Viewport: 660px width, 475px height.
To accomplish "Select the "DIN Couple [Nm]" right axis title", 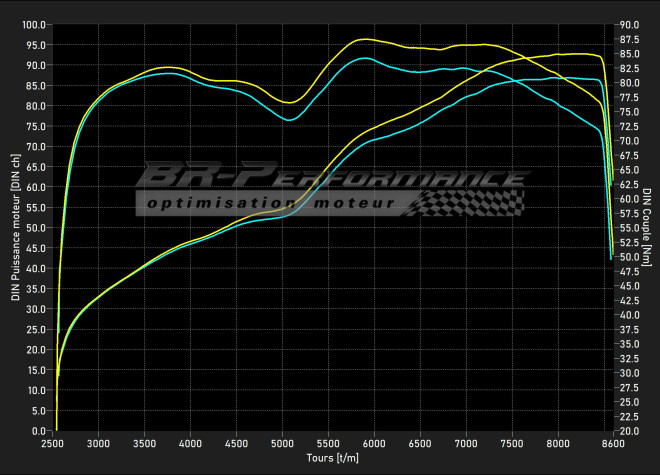I will (x=648, y=227).
